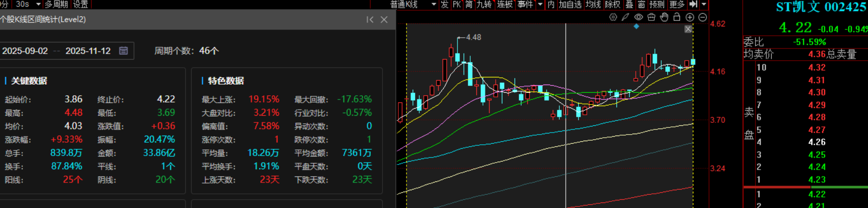
Task: Click the 预测 forecast button
Action: pyautogui.click(x=657, y=4)
